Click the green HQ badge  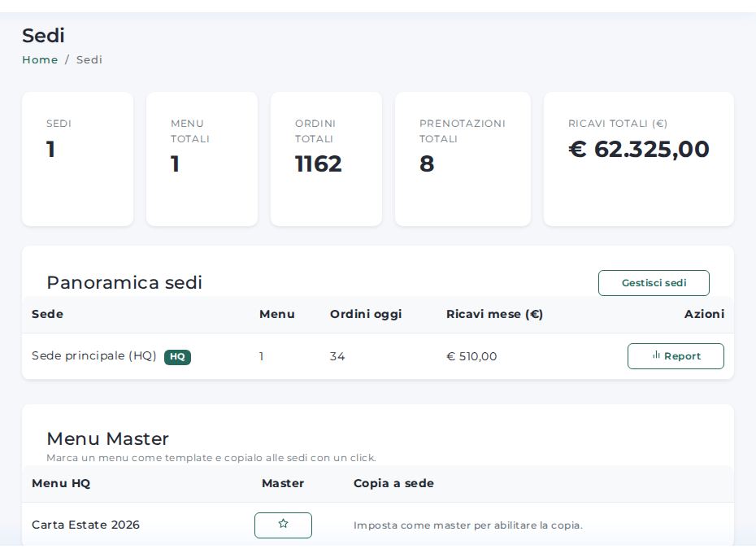[177, 356]
